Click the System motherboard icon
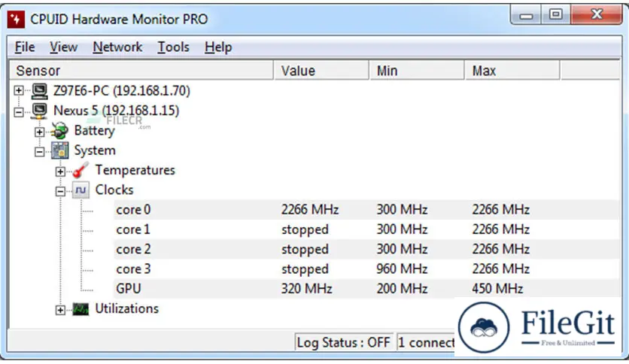Screen dimensions: 629x364 [60, 150]
